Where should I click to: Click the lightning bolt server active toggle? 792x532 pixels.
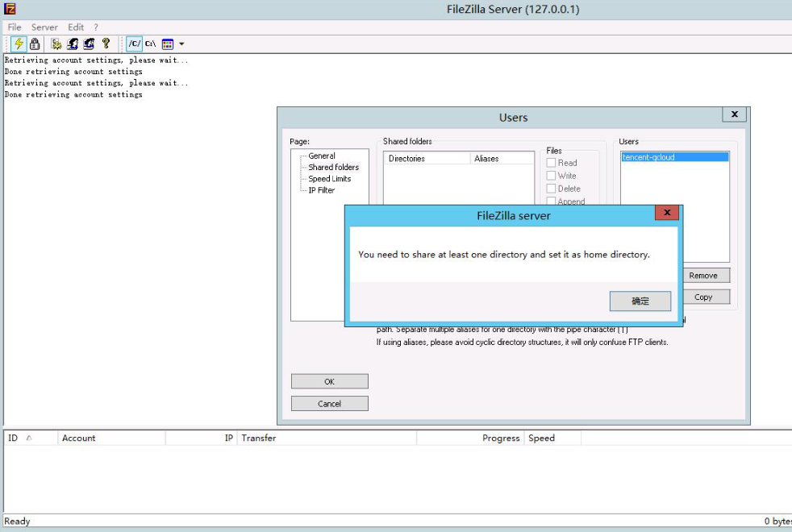click(18, 44)
